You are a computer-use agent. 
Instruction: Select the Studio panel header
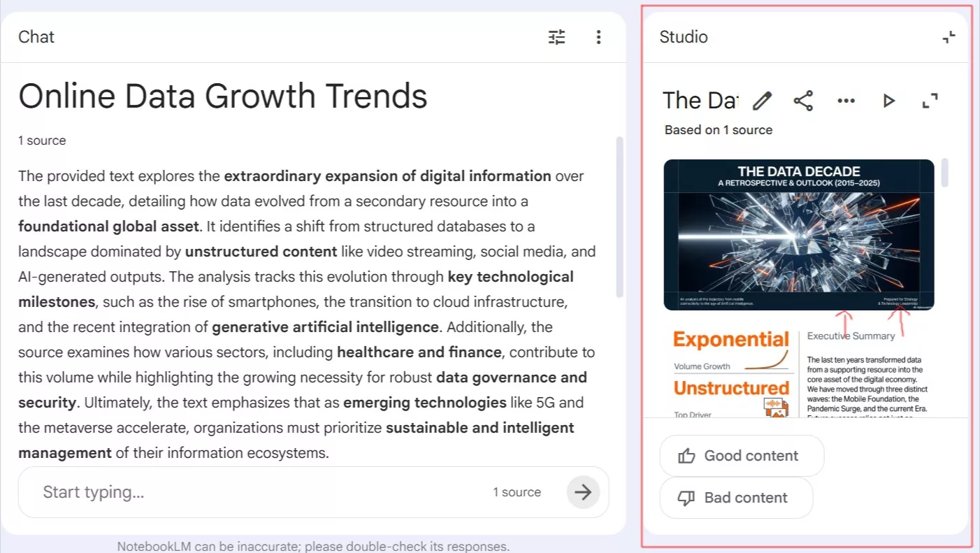[x=684, y=37]
